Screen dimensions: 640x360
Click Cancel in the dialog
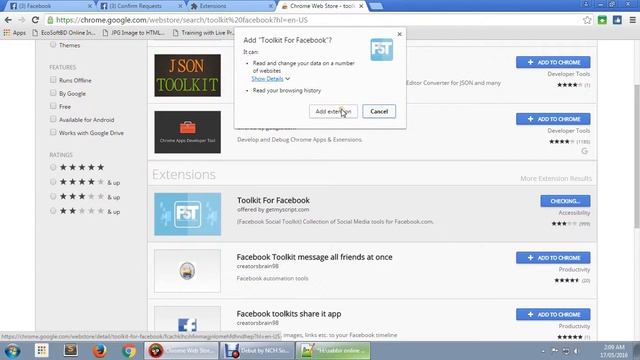(379, 111)
